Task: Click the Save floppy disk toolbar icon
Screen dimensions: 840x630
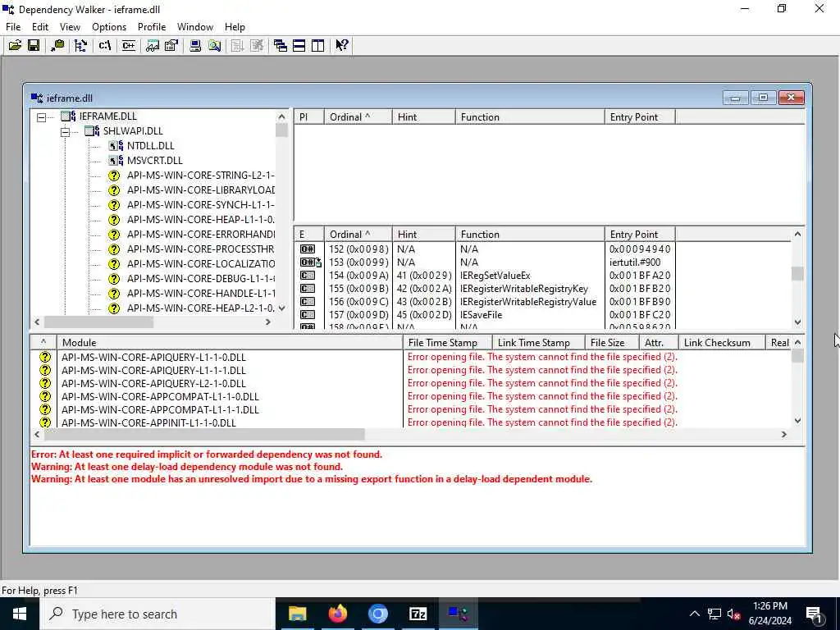Action: coord(33,46)
